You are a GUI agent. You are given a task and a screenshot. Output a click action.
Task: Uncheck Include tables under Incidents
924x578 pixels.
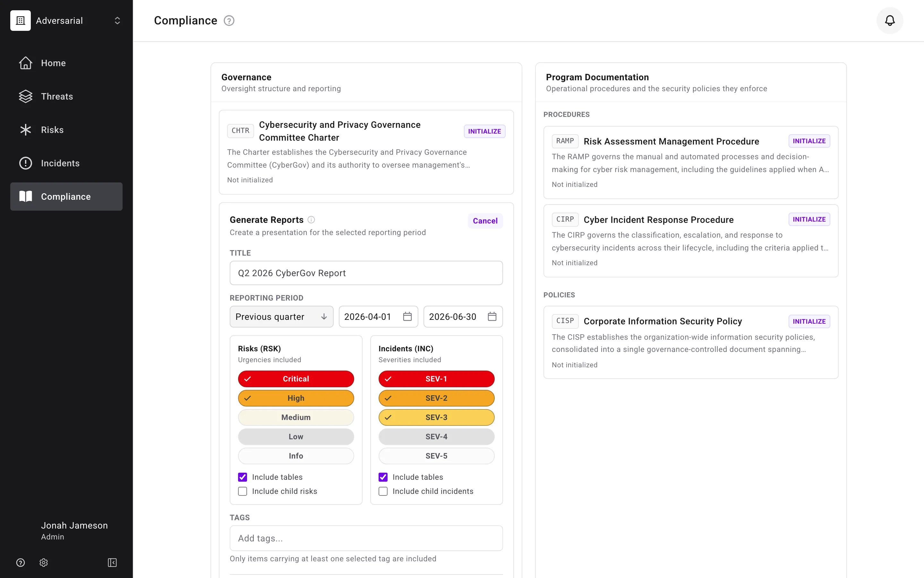pyautogui.click(x=383, y=477)
